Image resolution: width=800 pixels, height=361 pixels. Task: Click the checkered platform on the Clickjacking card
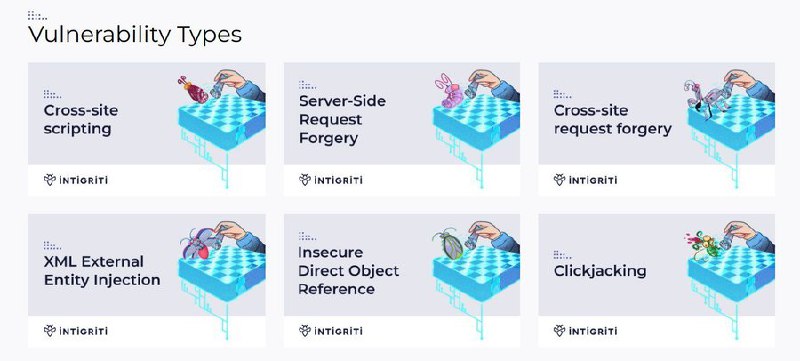click(x=731, y=272)
